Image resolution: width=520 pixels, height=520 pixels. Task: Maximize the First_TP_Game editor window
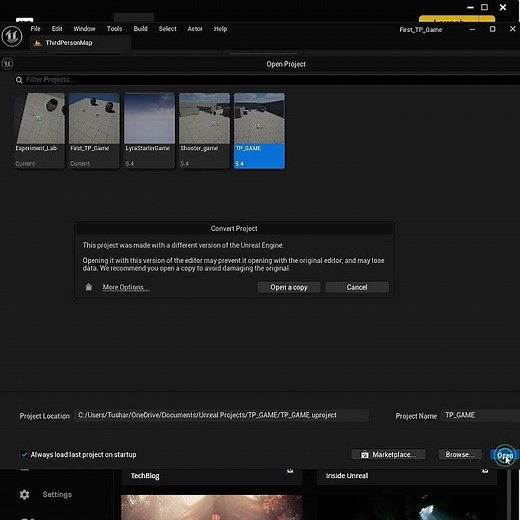tap(492, 29)
